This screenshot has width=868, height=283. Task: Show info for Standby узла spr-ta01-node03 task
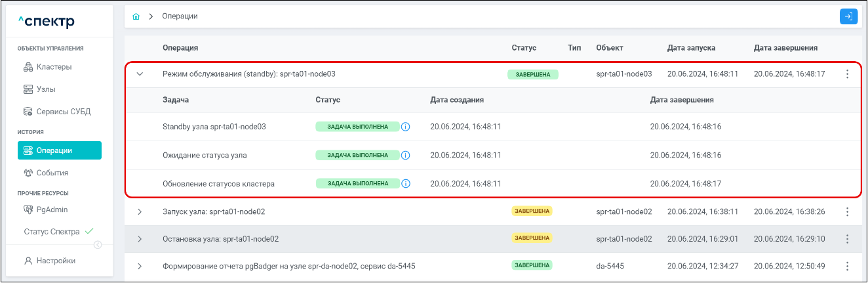[405, 126]
